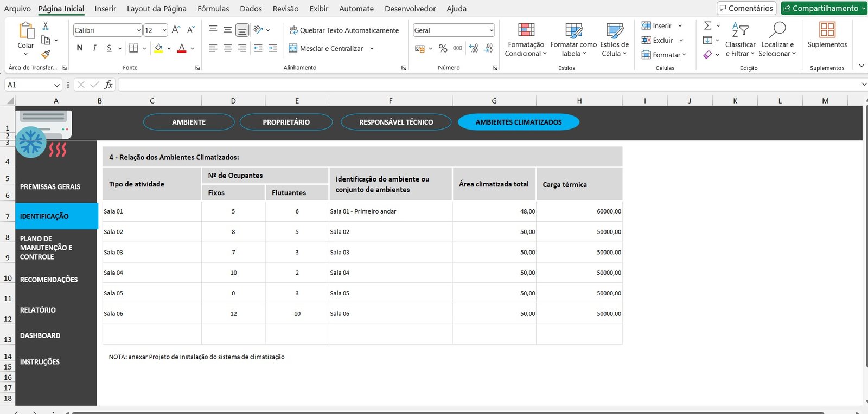Open AMBIENTES CLIMATIZADOS pill button
This screenshot has height=414, width=868.
click(519, 122)
